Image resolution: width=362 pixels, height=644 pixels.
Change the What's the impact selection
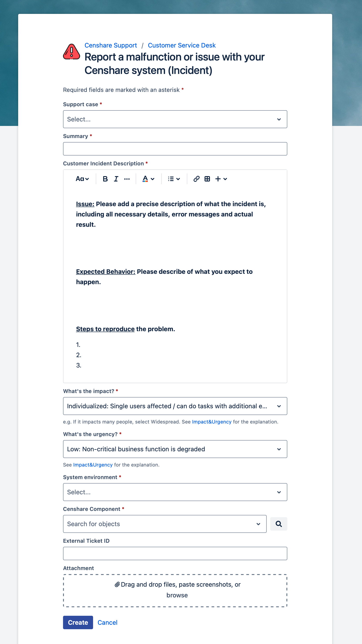175,406
